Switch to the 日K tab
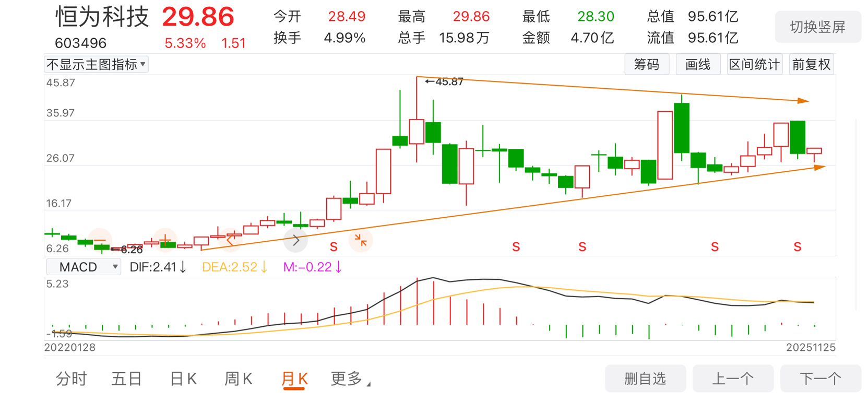 click(x=183, y=379)
